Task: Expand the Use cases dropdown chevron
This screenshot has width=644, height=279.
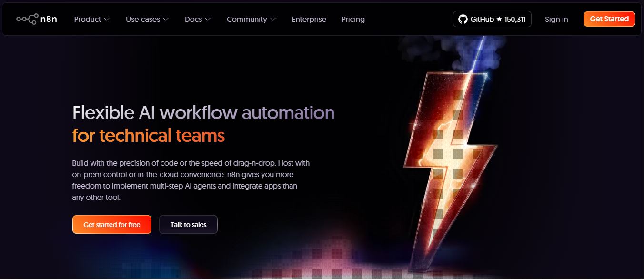Action: tap(166, 20)
